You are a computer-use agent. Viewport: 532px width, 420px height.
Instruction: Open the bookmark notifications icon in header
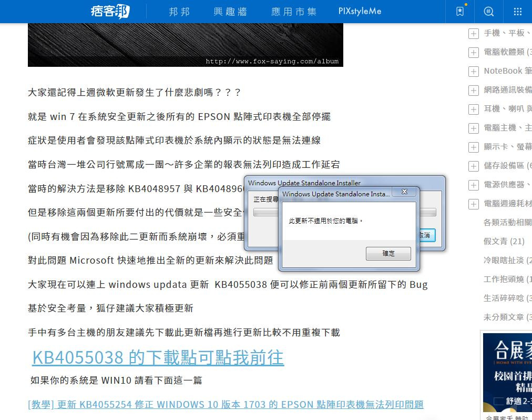point(460,12)
